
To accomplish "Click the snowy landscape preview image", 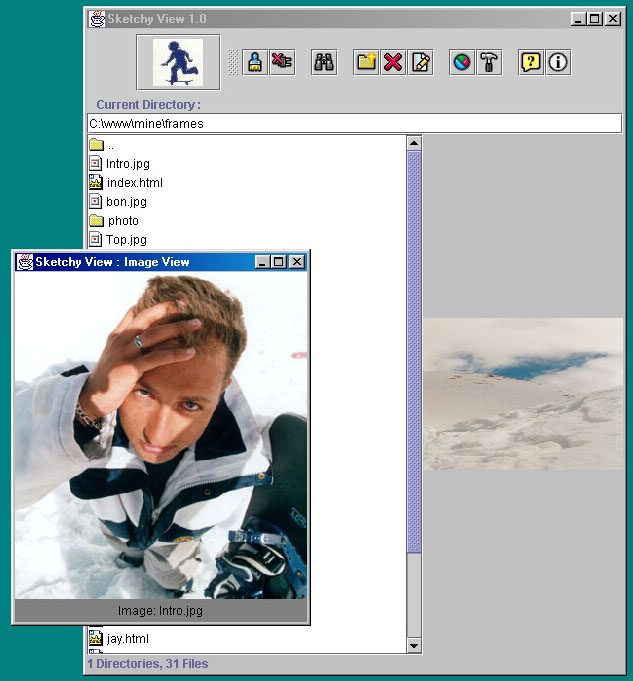I will pyautogui.click(x=523, y=394).
